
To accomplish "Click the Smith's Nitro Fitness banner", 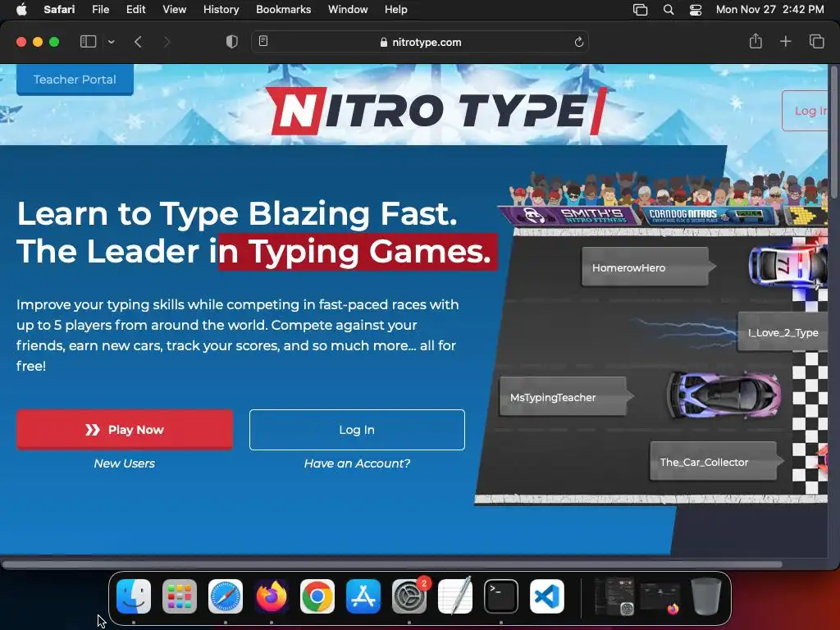I will 571,216.
